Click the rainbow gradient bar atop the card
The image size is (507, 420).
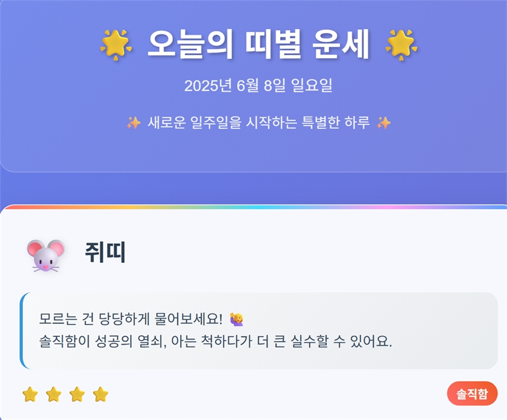click(253, 207)
